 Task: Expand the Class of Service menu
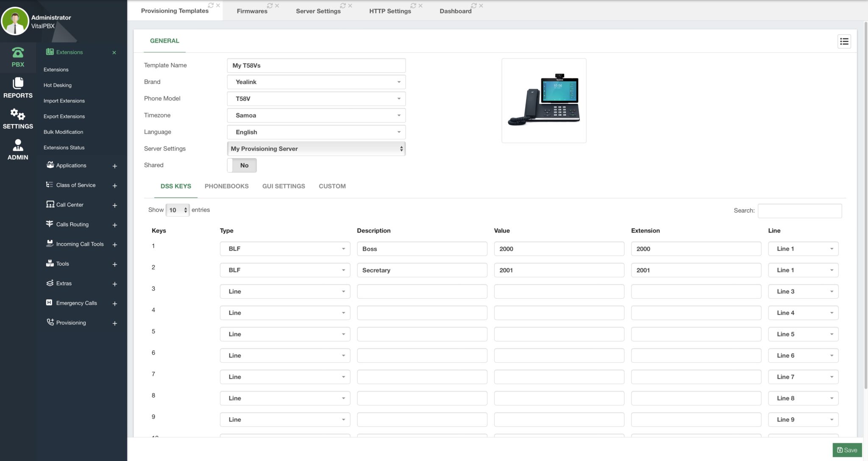[x=114, y=186]
